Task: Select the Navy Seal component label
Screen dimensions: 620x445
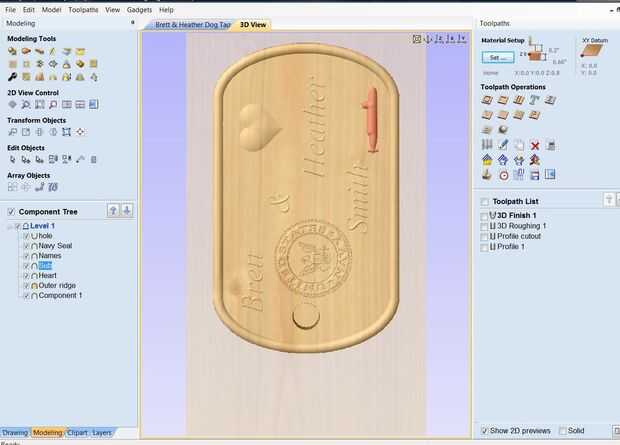Action: pos(55,246)
